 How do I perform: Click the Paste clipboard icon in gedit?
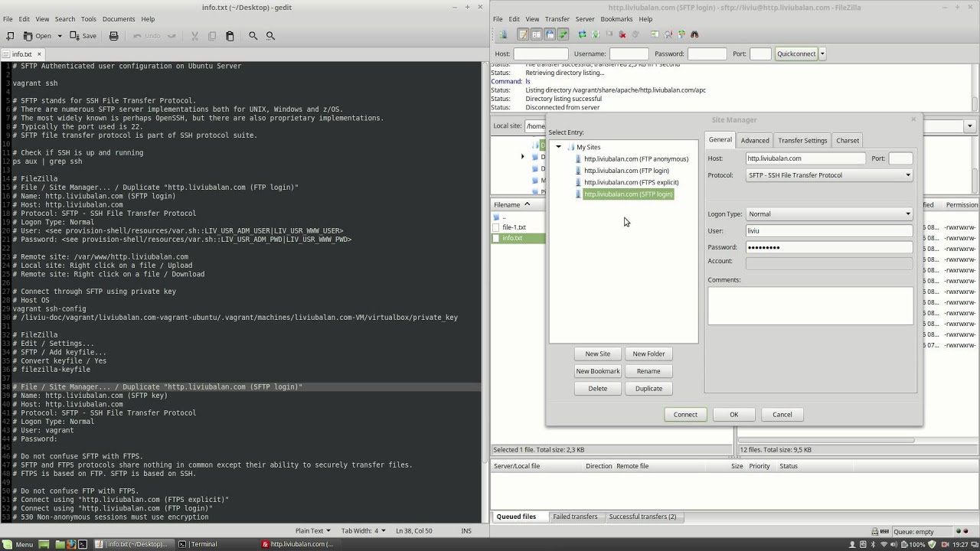click(230, 36)
